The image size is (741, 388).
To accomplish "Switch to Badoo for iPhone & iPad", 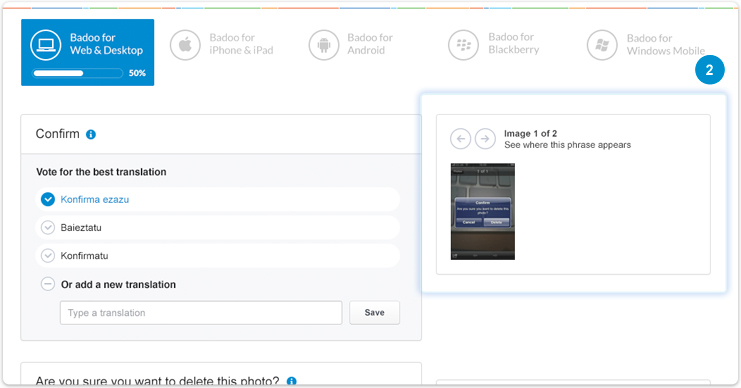I will 222,44.
